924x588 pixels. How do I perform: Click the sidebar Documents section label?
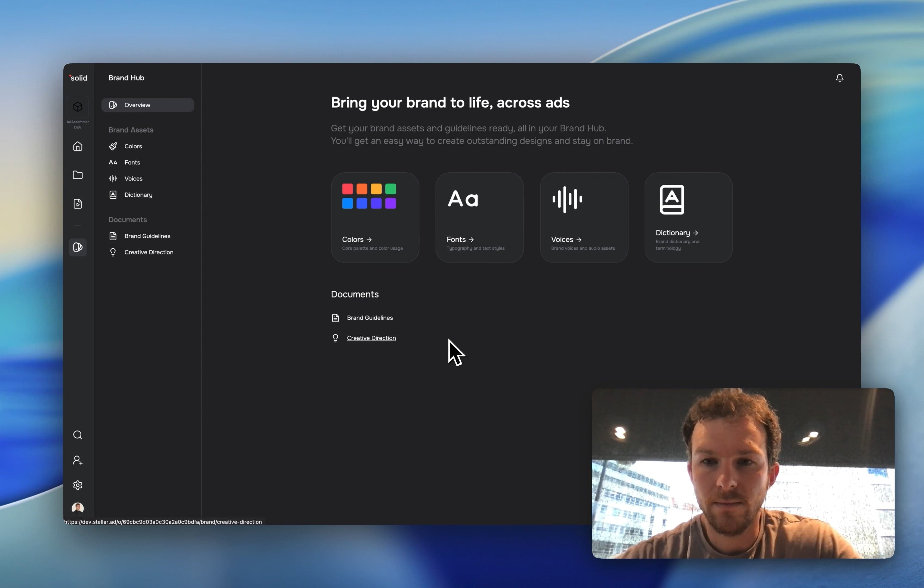(128, 220)
